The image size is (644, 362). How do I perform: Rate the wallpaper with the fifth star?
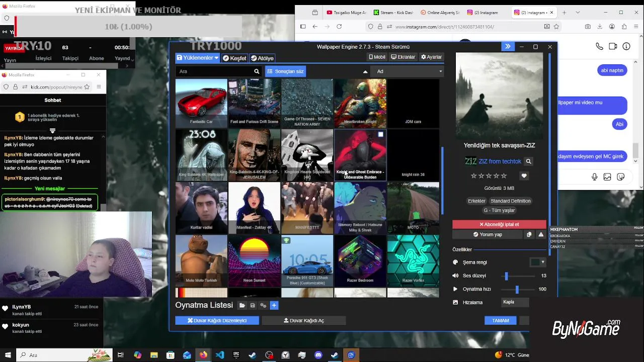[504, 176]
